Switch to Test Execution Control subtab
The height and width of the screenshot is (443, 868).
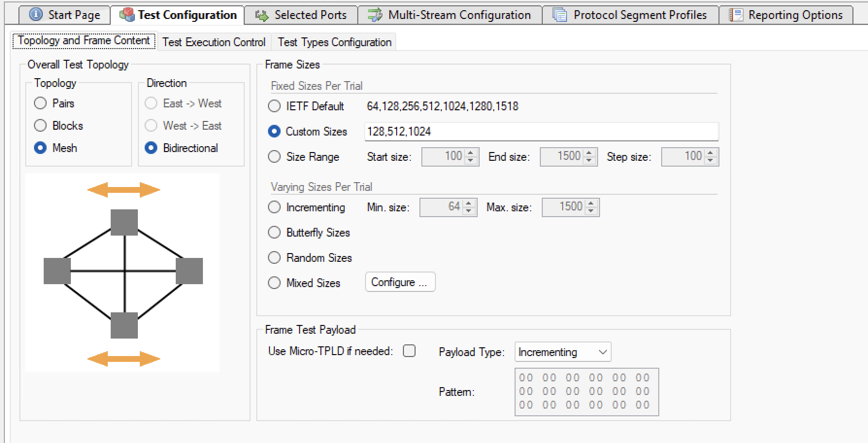tap(214, 42)
